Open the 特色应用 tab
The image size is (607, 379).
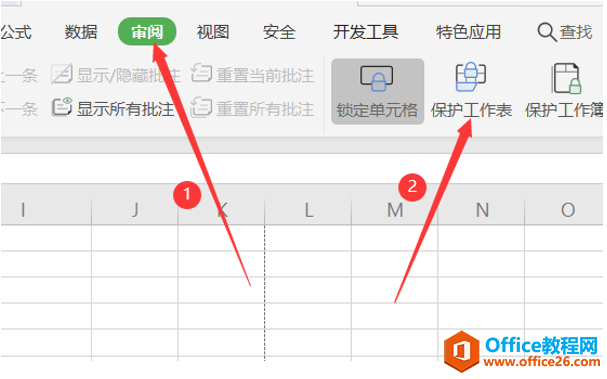[x=468, y=32]
